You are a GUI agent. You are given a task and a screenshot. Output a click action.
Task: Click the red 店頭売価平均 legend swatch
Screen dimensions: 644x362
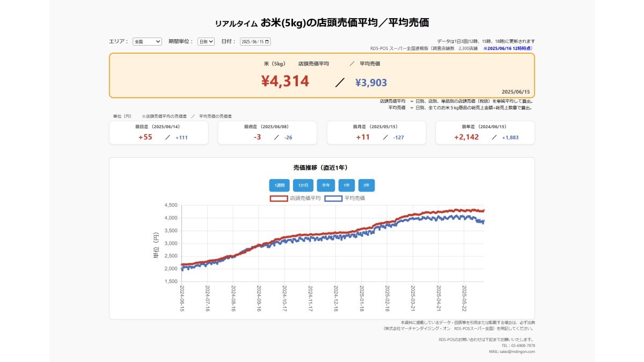click(279, 198)
